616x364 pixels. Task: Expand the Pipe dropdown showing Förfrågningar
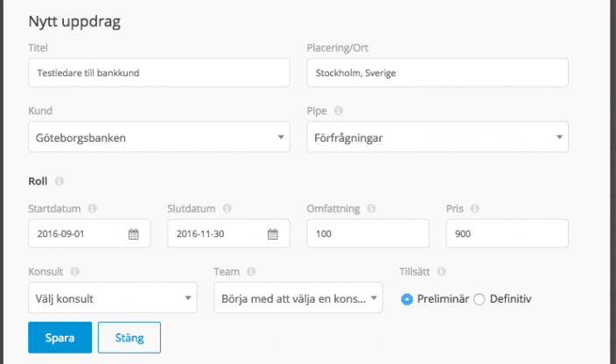[437, 136]
